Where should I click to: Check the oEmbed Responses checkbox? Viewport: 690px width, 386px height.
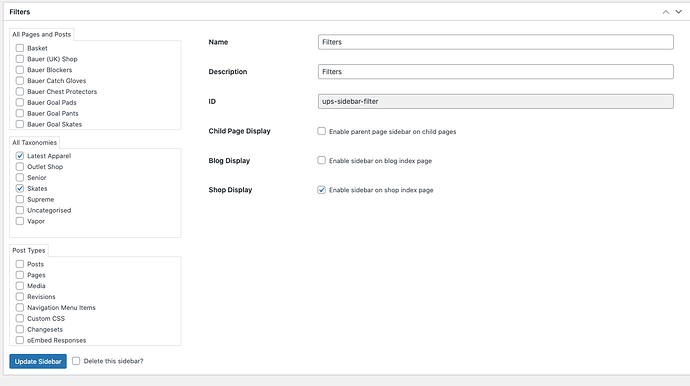tap(20, 340)
